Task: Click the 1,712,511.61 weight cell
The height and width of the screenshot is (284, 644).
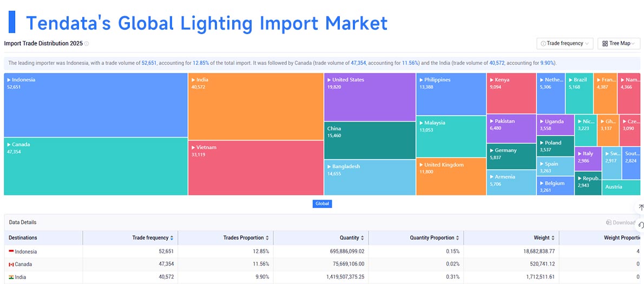Action: coord(511,277)
